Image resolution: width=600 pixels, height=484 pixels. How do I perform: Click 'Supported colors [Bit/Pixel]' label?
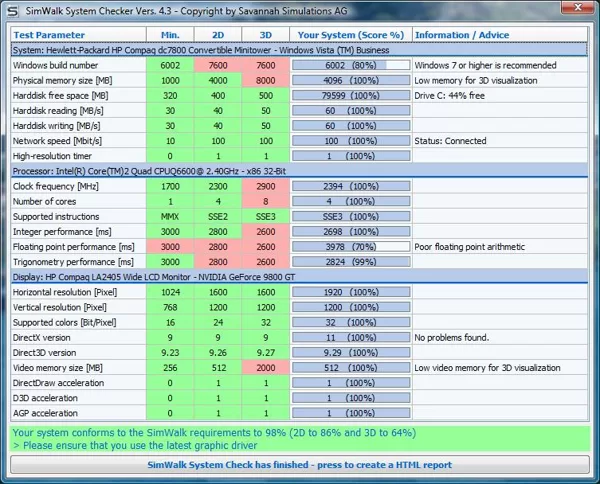64,323
